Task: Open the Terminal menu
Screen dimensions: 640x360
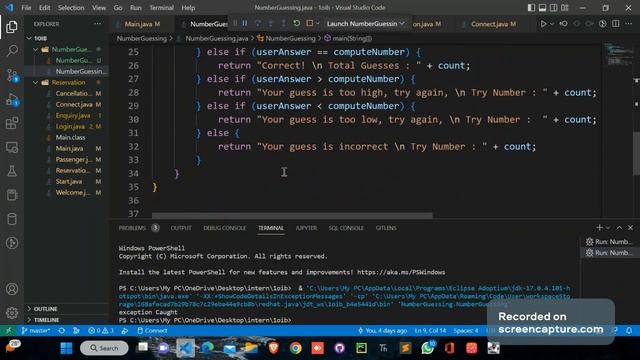Action: point(161,8)
